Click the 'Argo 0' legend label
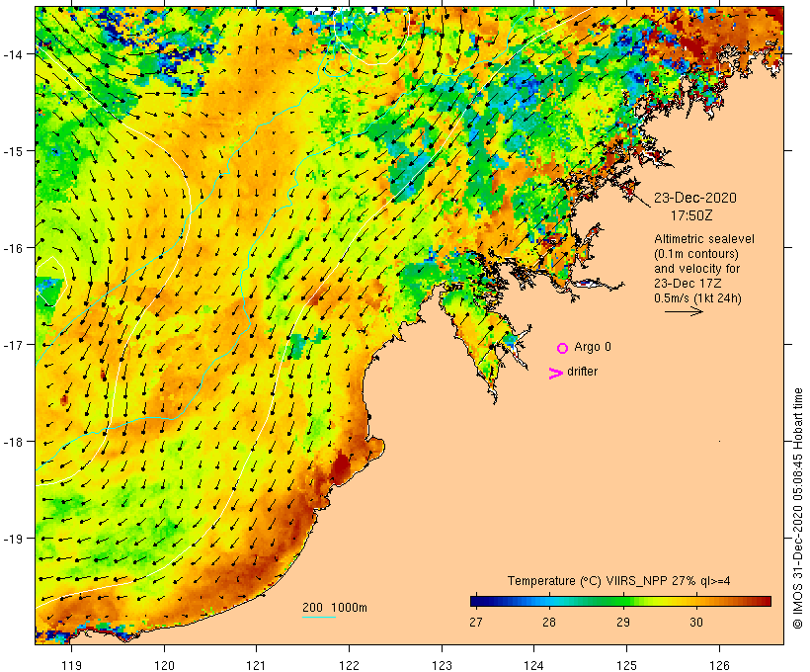Viewport: 810px width, 672px height. click(x=593, y=347)
